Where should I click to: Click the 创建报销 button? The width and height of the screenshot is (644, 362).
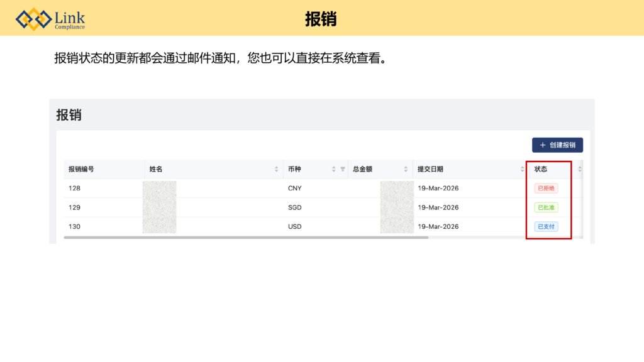pyautogui.click(x=557, y=145)
